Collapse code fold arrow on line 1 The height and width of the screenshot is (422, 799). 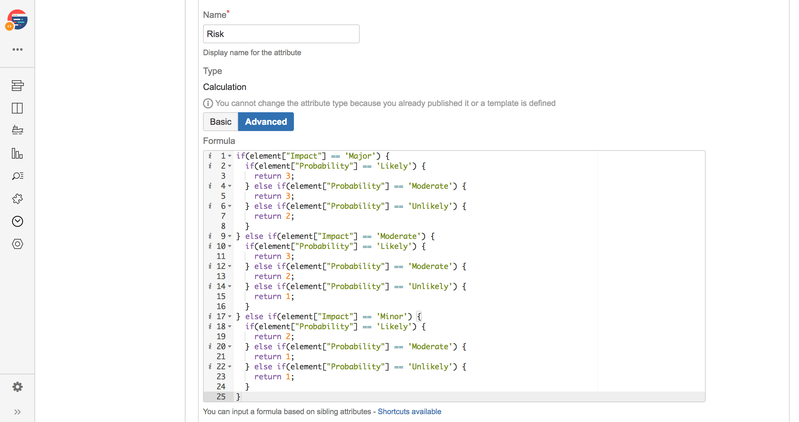(x=230, y=157)
